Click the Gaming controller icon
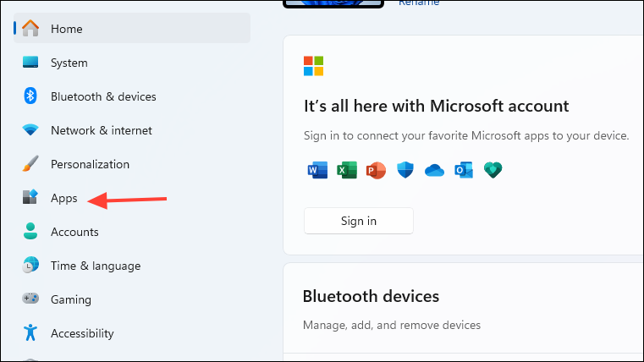 point(30,299)
